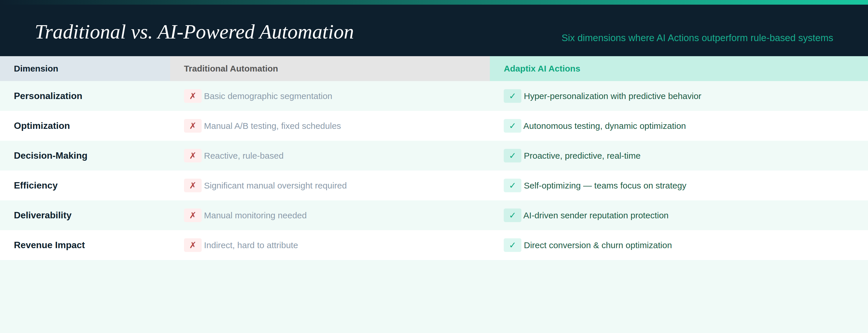The width and height of the screenshot is (868, 333).
Task: Select the Optimization row label
Action: 42,126
